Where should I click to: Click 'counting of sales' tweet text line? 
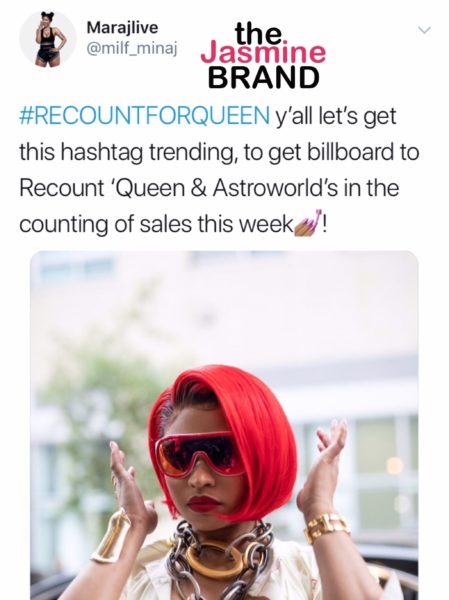tap(106, 224)
